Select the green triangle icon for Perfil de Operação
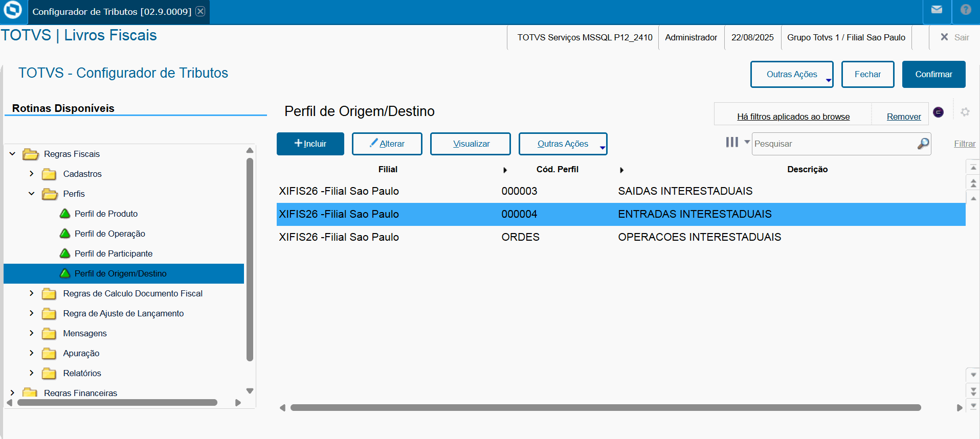The image size is (980, 439). (x=65, y=233)
